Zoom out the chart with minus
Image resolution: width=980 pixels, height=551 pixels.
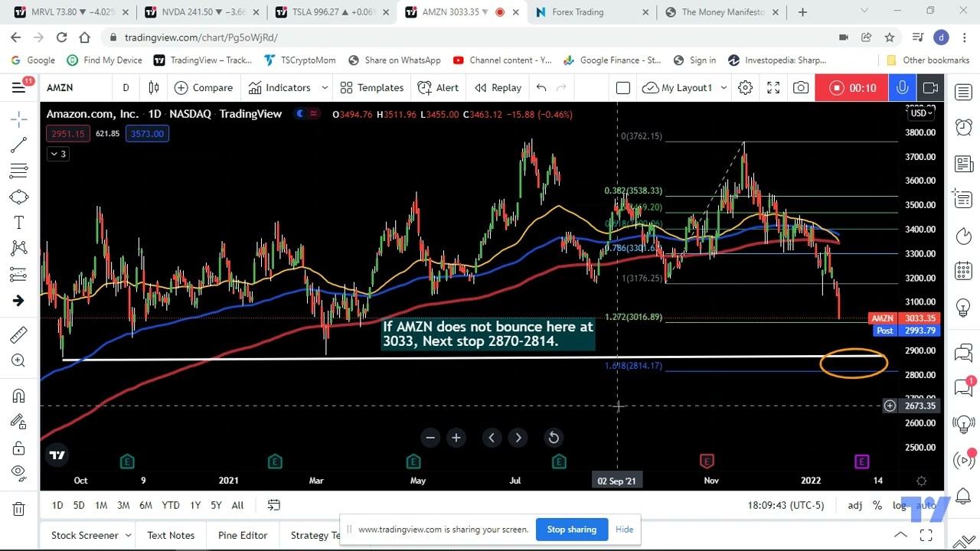430,438
